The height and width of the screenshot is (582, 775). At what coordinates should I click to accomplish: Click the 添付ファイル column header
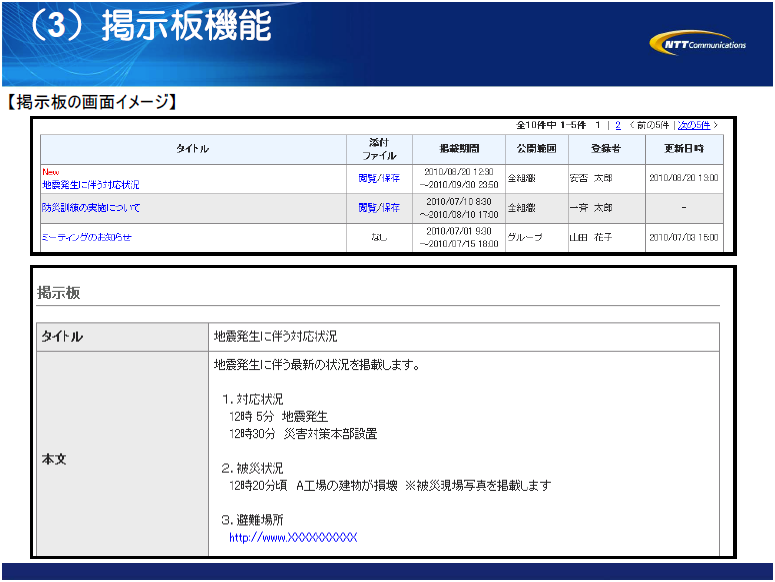(379, 149)
